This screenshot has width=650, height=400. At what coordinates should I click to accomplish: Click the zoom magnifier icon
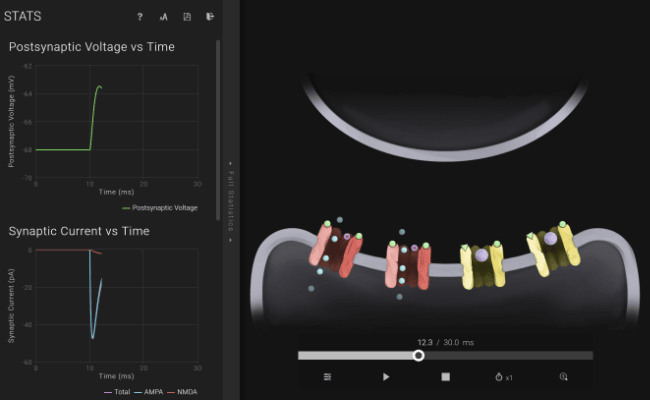tap(563, 377)
